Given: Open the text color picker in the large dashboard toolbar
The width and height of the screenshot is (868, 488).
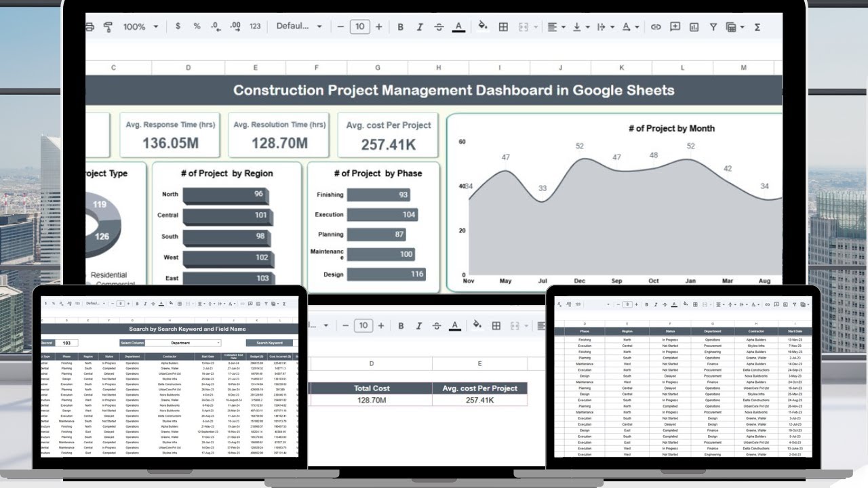Looking at the screenshot, I should (x=458, y=26).
